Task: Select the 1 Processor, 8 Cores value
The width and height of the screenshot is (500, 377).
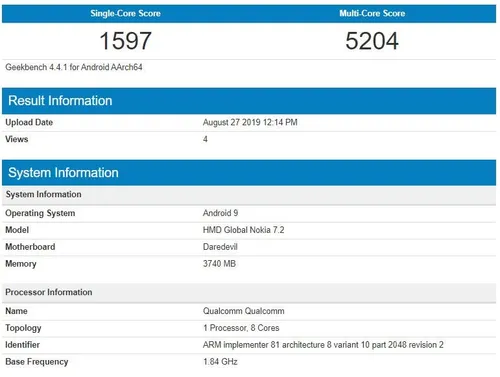Action: 241,328
